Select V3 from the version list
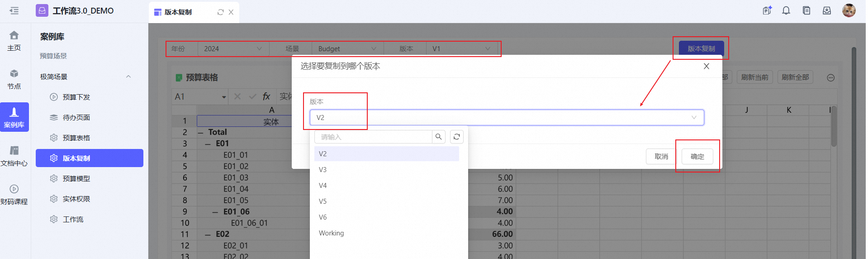 coord(323,170)
